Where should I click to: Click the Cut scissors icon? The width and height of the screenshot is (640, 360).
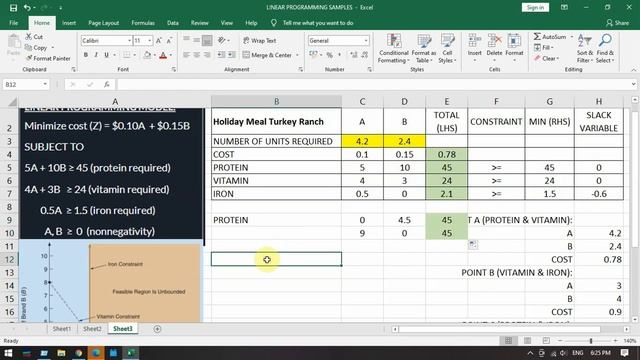[x=29, y=37]
